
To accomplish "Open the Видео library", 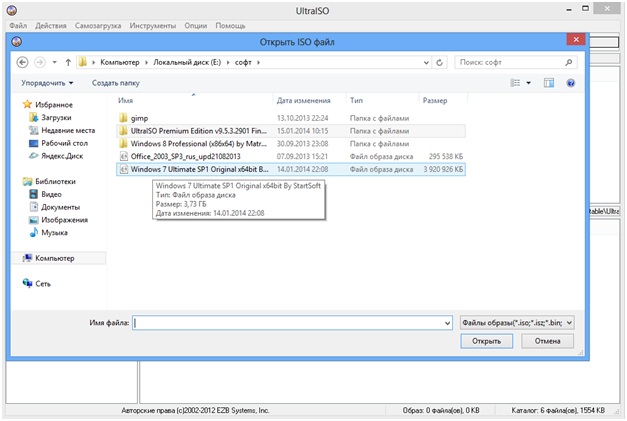I will click(x=46, y=194).
